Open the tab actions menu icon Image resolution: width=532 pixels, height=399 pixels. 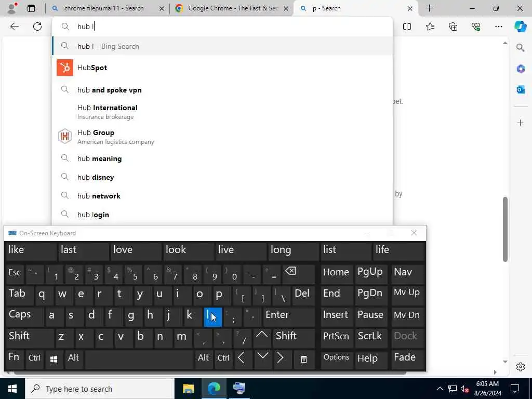[31, 8]
